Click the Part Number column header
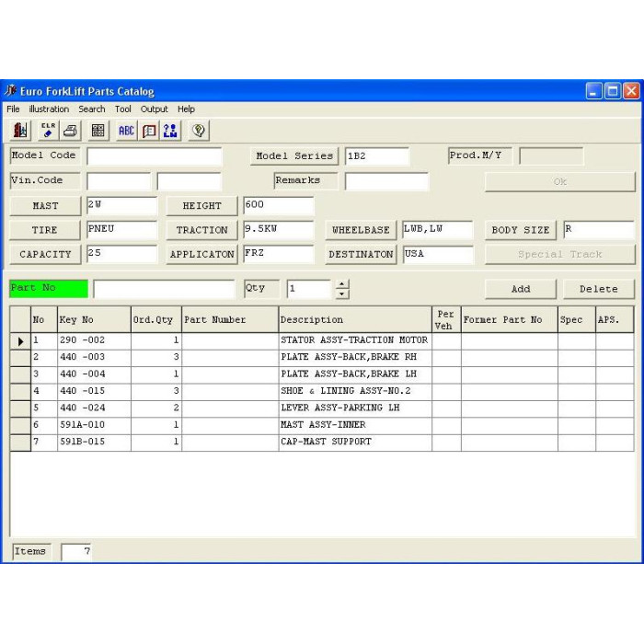The height and width of the screenshot is (644, 644). tap(230, 319)
